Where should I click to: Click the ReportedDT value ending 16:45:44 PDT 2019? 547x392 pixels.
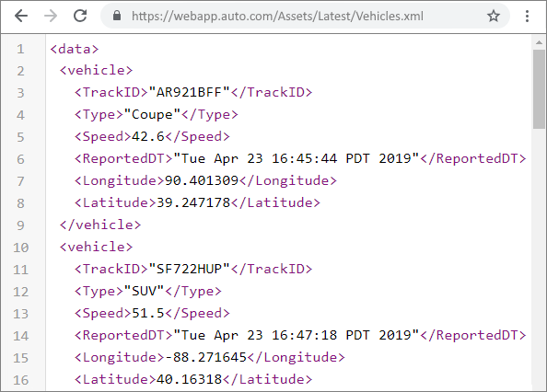click(296, 158)
